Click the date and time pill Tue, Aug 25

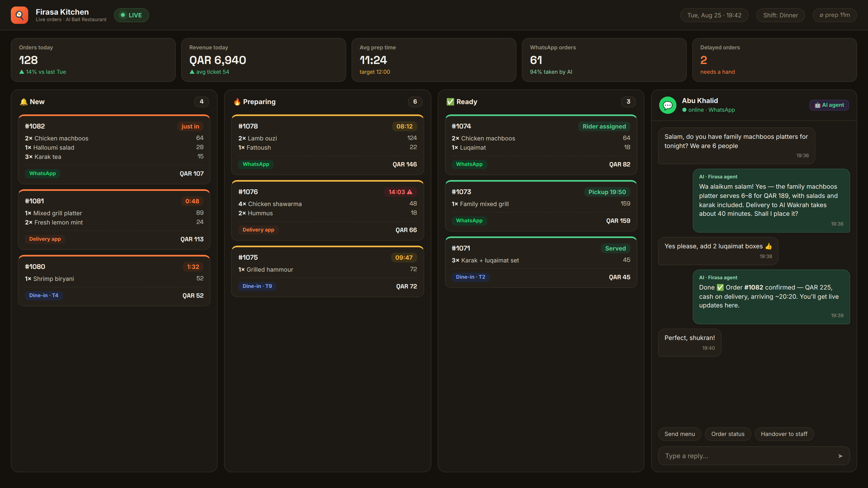714,15
